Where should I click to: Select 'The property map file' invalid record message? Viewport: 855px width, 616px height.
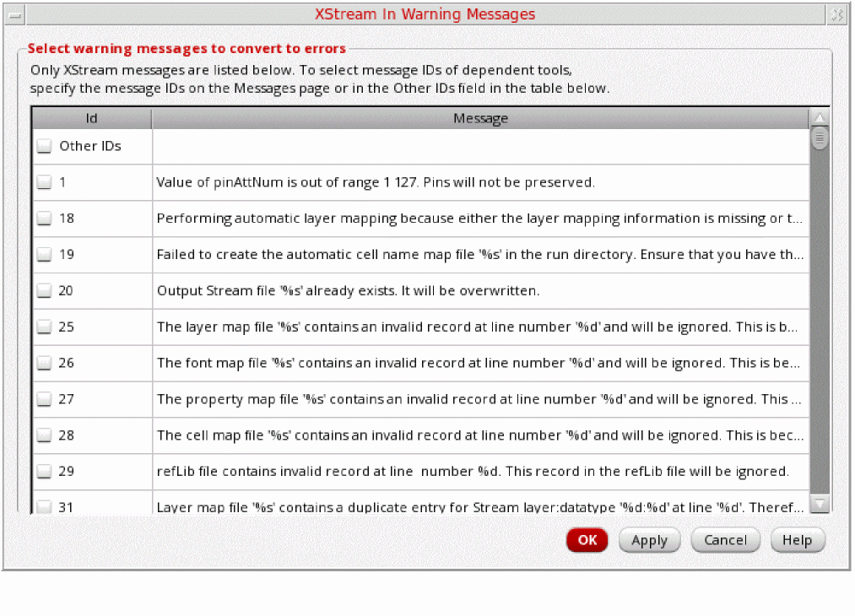(x=480, y=399)
